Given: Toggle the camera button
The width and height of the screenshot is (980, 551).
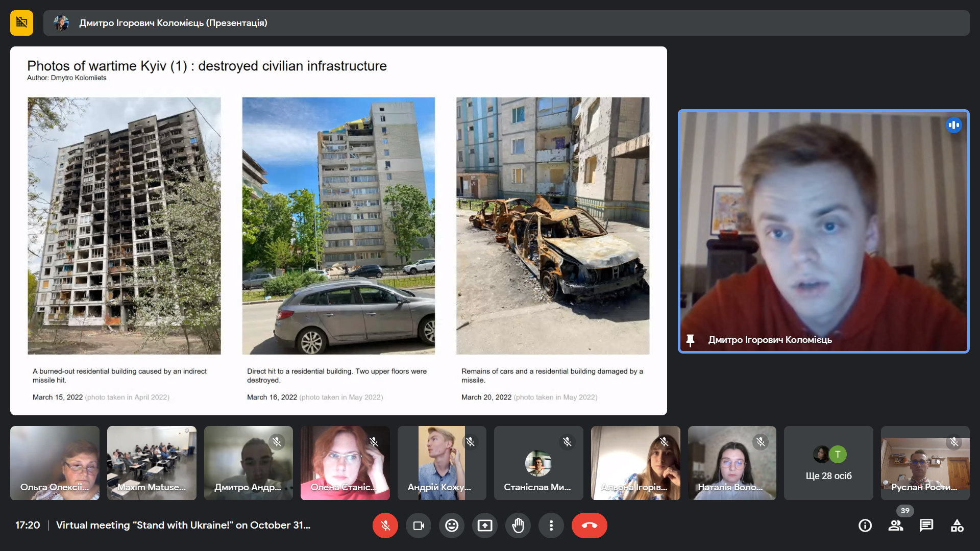Looking at the screenshot, I should coord(419,525).
